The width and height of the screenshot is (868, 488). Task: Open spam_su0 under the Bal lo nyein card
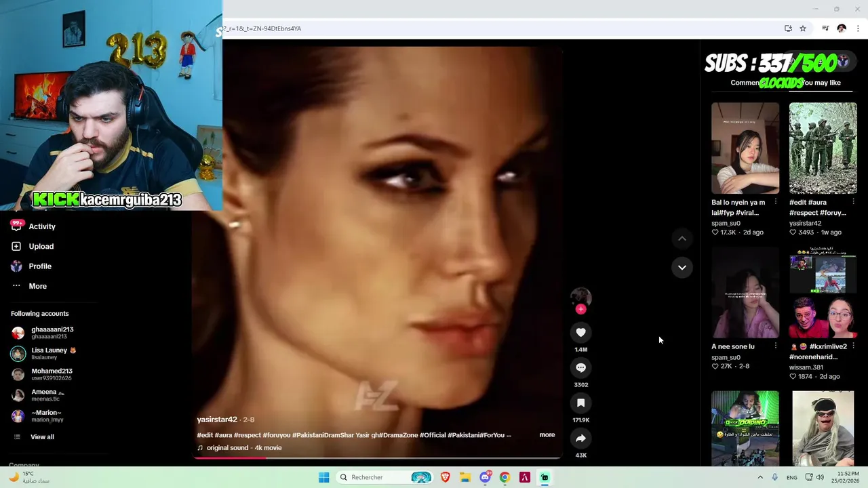(x=726, y=223)
